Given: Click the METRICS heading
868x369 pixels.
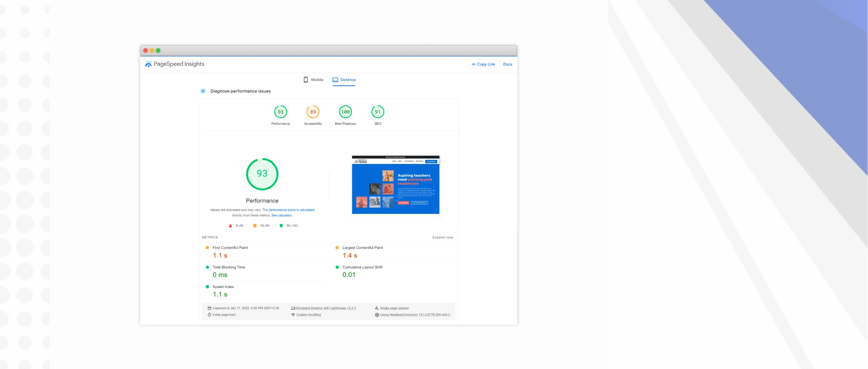Looking at the screenshot, I should coord(210,237).
